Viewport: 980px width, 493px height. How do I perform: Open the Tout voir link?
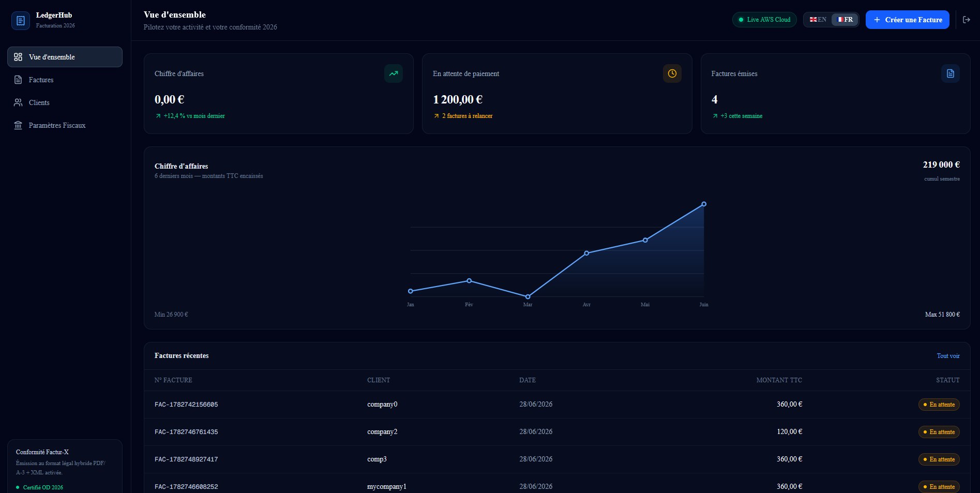click(948, 356)
